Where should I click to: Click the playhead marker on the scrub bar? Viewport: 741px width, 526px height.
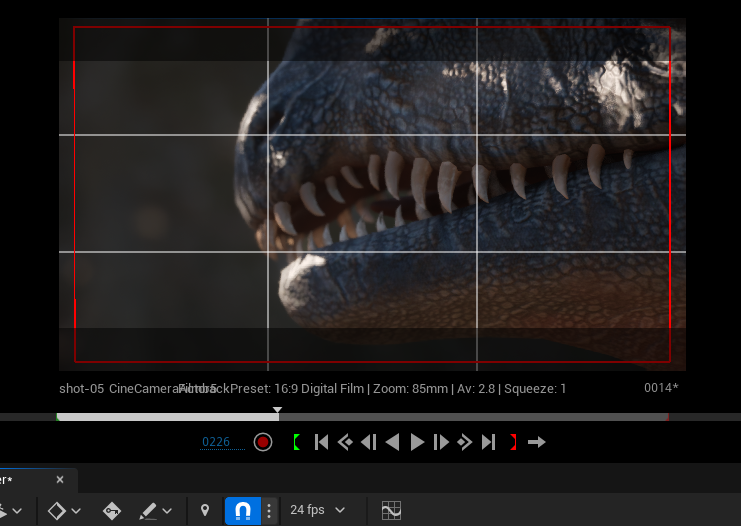coord(277,410)
